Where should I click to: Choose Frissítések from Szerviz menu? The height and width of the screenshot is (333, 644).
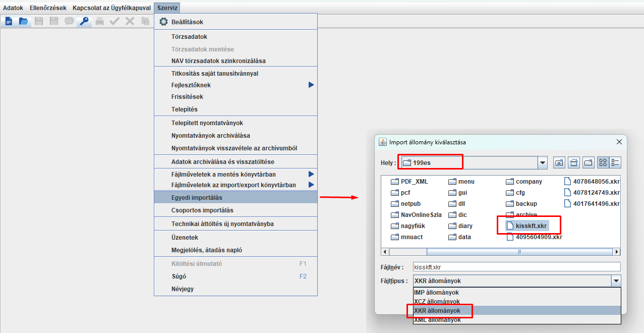tap(236, 97)
